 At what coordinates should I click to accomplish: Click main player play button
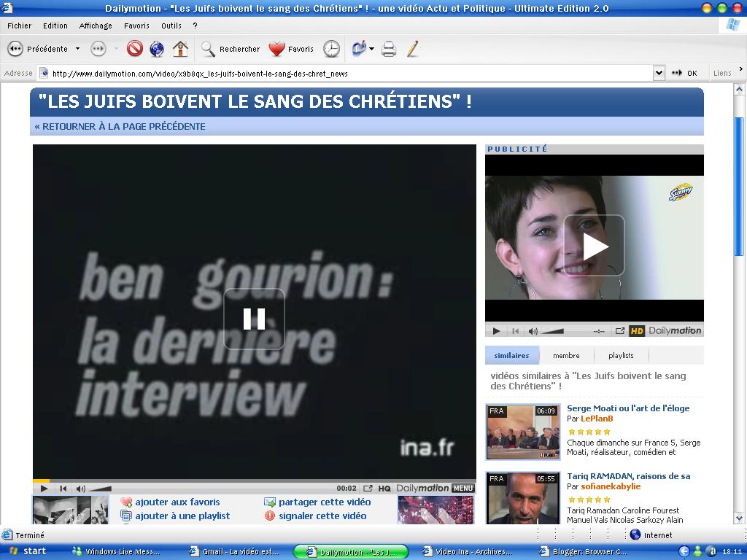(44, 488)
